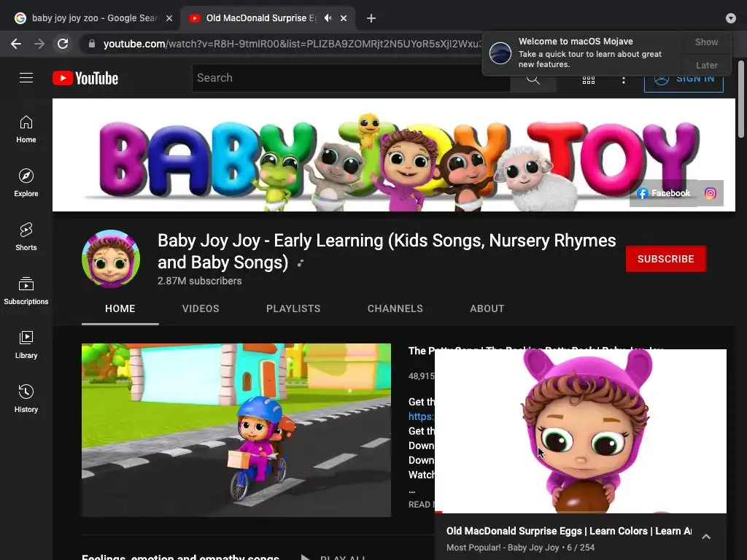Click Later on the macOS Mojave notification

[x=706, y=65]
